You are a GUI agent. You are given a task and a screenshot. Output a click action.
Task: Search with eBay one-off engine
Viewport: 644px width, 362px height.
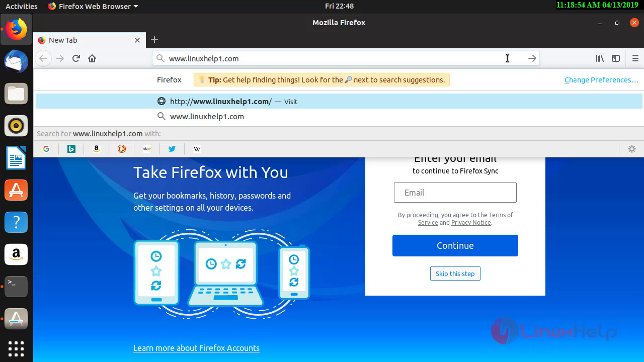(x=147, y=149)
